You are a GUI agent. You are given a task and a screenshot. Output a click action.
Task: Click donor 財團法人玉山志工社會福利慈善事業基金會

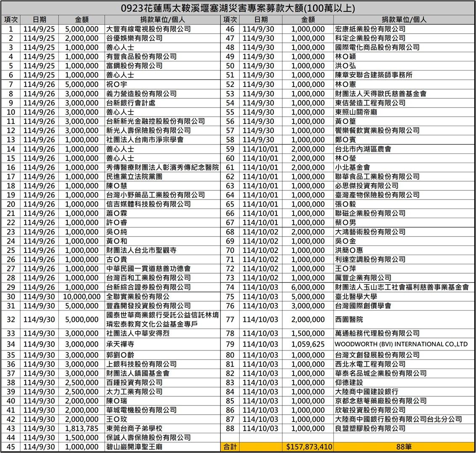click(x=400, y=288)
